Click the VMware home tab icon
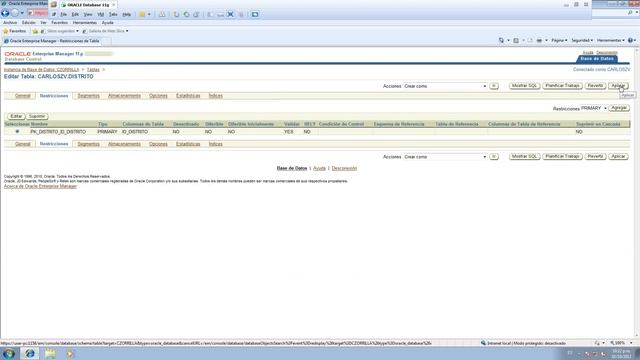The height and width of the screenshot is (360, 640). 53,4
